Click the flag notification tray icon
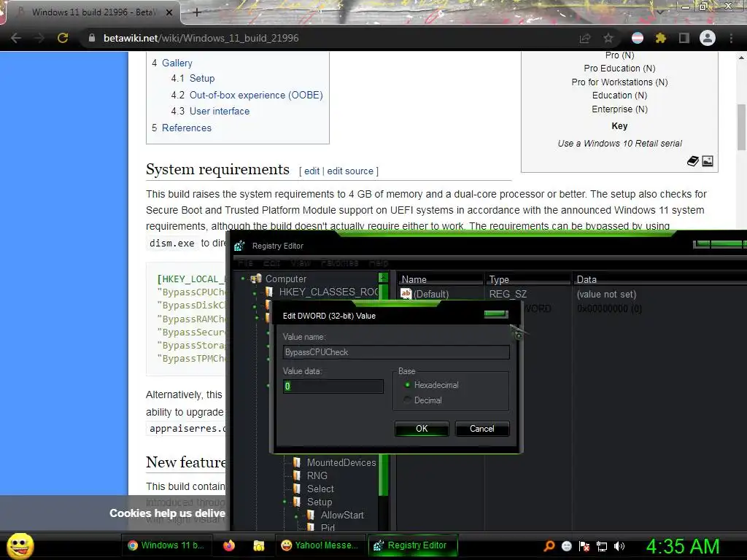 coord(584,546)
